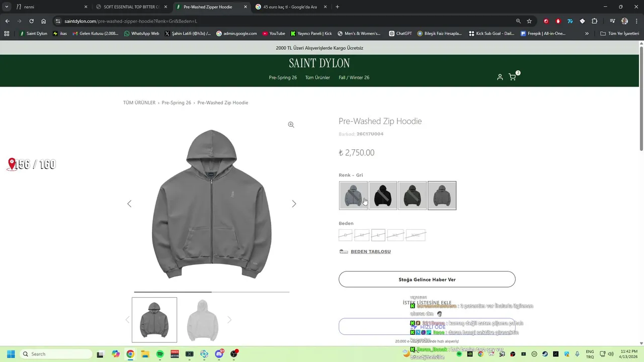This screenshot has width=644, height=362.
Task: Click the red hand ad-blocker extension icon
Action: [x=558, y=21]
